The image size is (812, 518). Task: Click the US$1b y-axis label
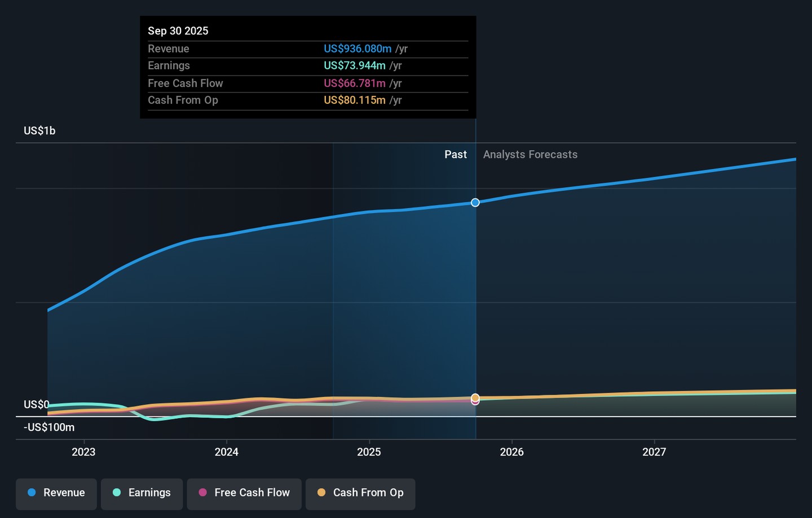point(39,131)
